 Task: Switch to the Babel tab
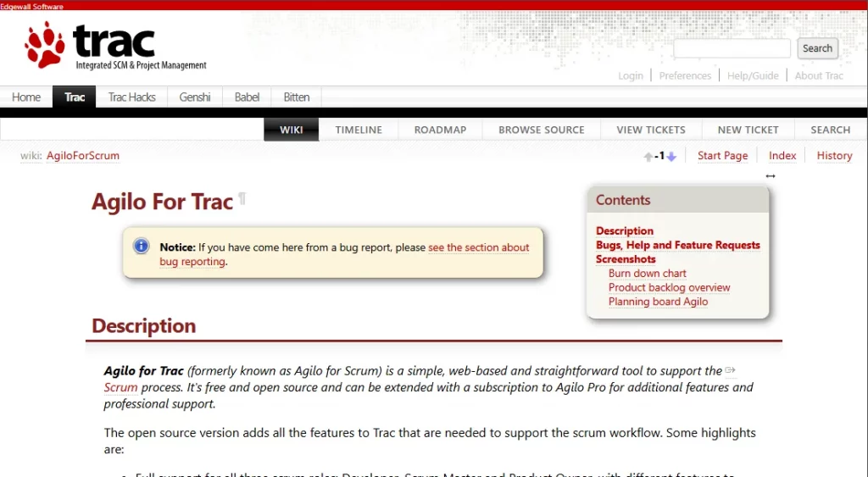pos(247,97)
